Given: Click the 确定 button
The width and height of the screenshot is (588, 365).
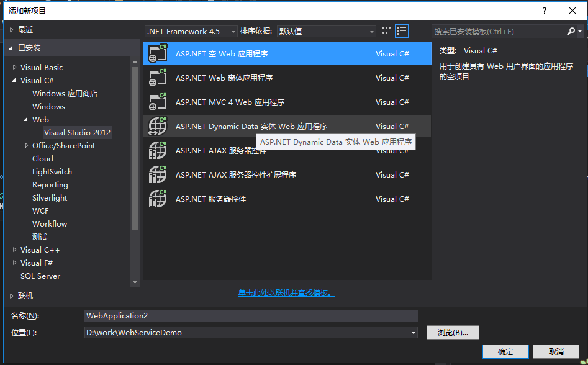Looking at the screenshot, I should 505,351.
